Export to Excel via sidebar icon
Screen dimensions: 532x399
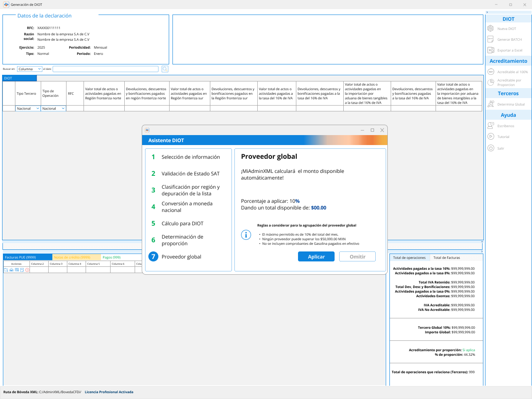click(x=490, y=50)
